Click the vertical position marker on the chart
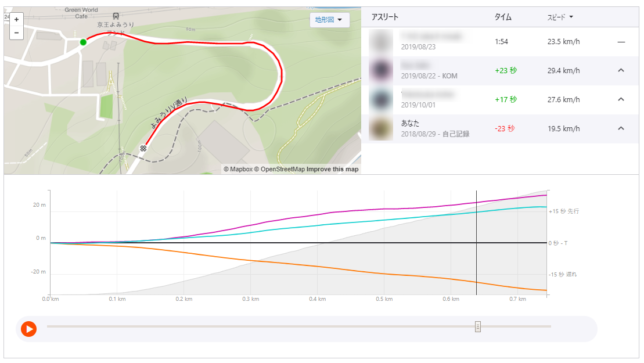Image resolution: width=644 pixels, height=363 pixels. coord(476,242)
